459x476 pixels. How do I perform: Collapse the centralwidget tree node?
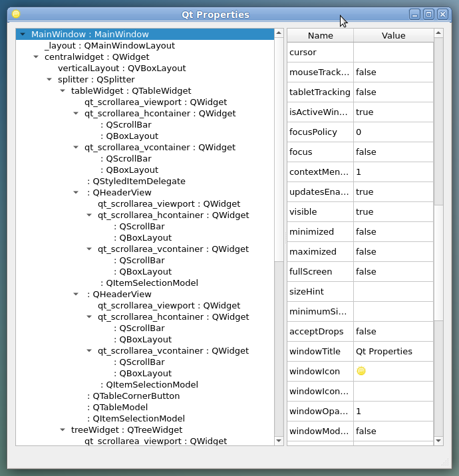click(37, 57)
